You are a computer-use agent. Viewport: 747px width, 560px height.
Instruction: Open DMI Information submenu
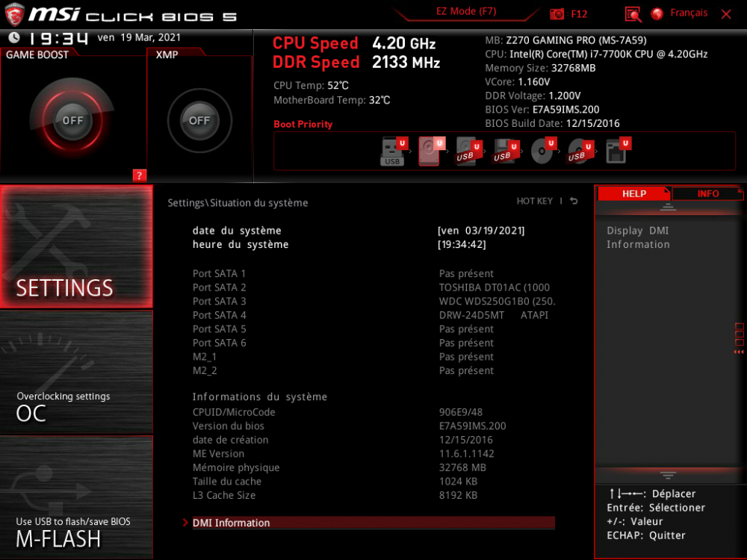[373, 523]
